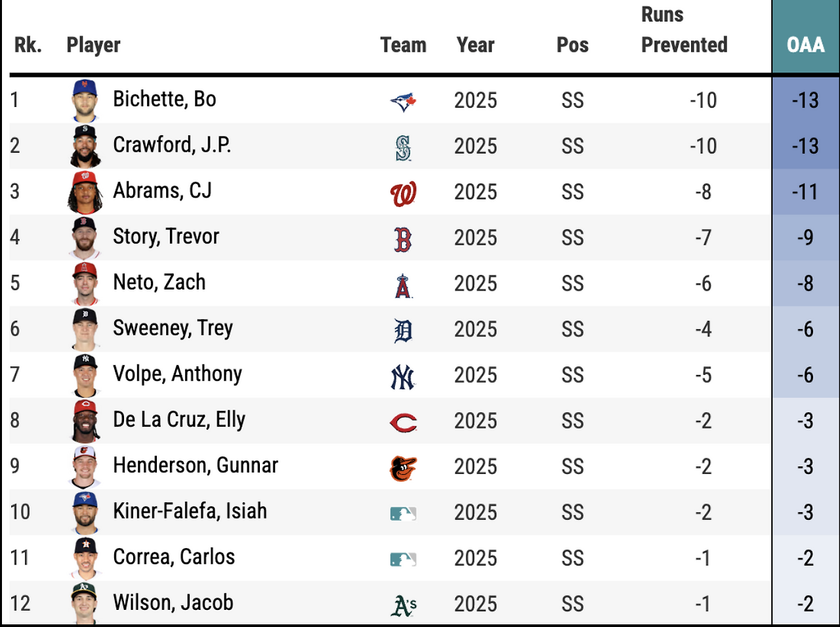Click the Seattle Mariners team logo
The image size is (840, 627).
pos(403,147)
